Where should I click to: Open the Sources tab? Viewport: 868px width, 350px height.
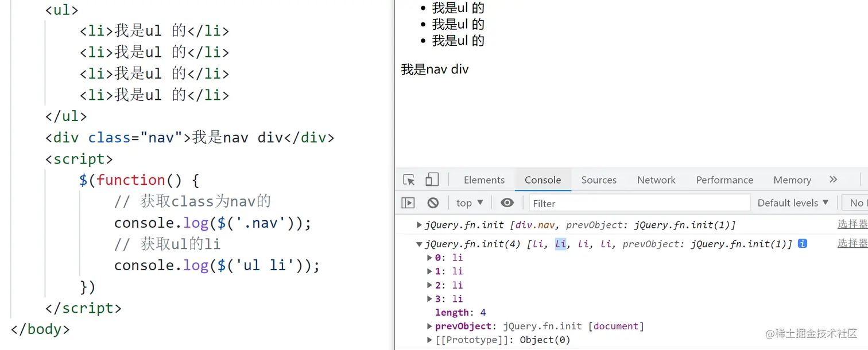[x=599, y=180]
